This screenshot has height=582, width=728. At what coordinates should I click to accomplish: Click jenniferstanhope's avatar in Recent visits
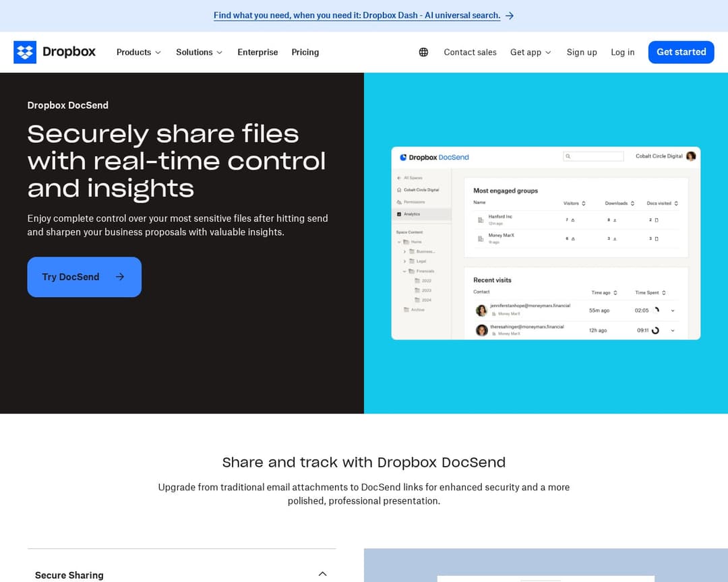tap(481, 310)
